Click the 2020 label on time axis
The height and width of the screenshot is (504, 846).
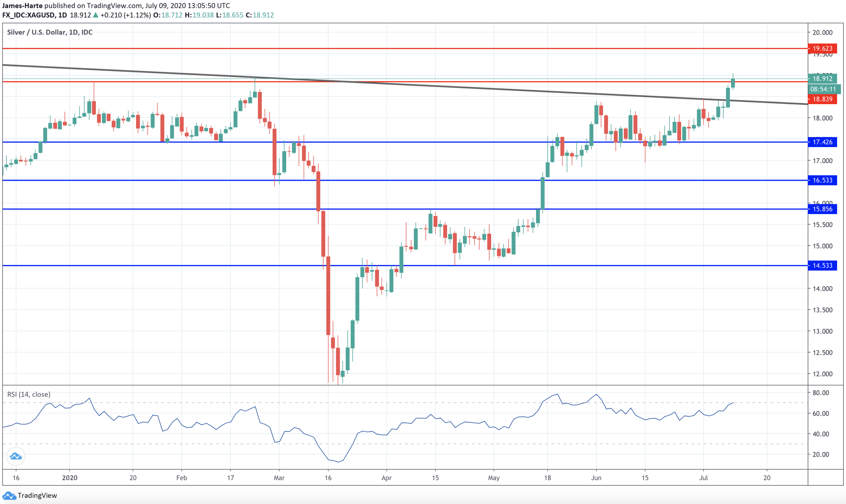click(70, 478)
